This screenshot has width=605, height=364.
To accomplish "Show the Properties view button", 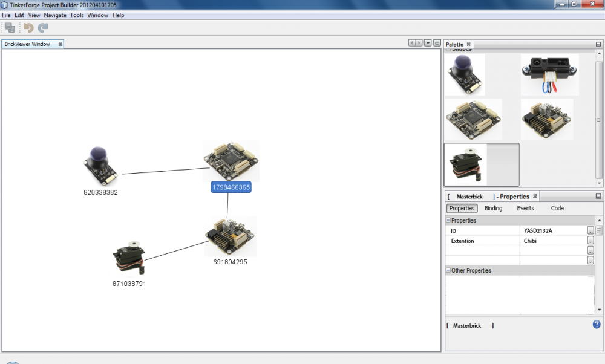I will pos(462,208).
